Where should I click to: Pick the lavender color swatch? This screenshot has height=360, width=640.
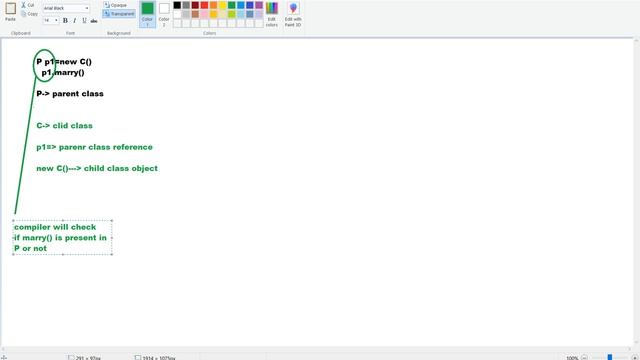pyautogui.click(x=259, y=14)
